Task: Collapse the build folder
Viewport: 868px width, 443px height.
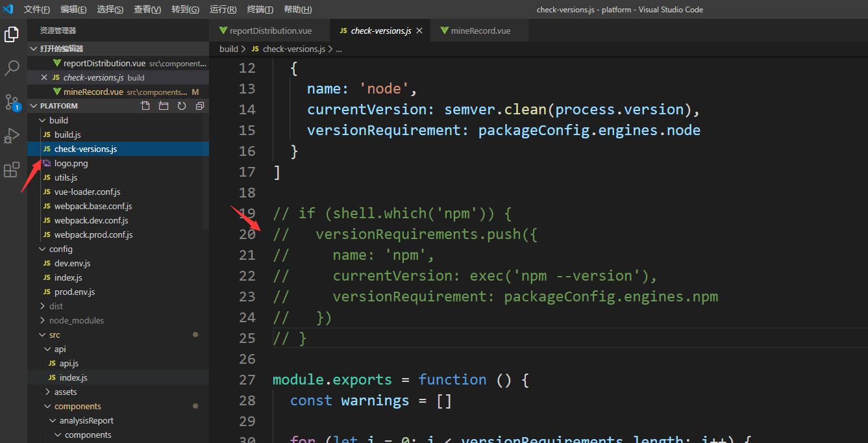Action: [x=118, y=120]
